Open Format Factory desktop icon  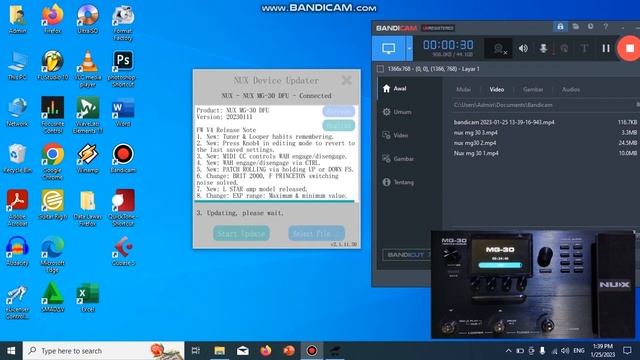123,23
